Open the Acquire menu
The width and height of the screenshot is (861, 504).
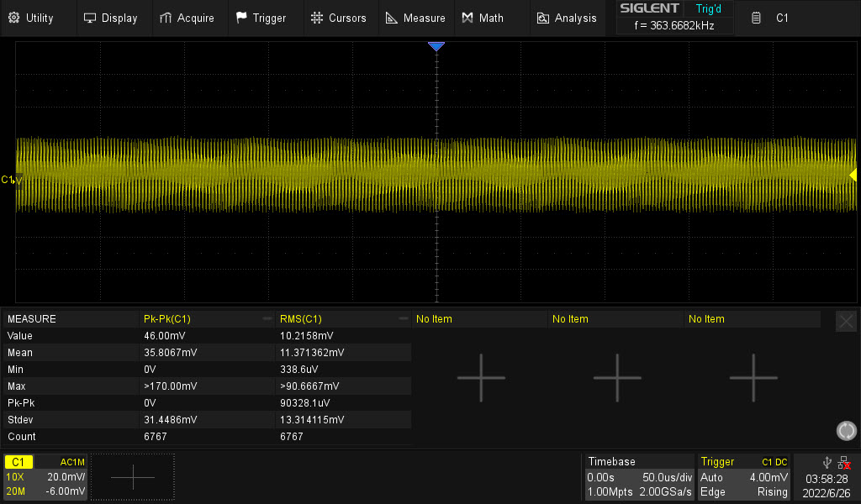click(x=187, y=18)
